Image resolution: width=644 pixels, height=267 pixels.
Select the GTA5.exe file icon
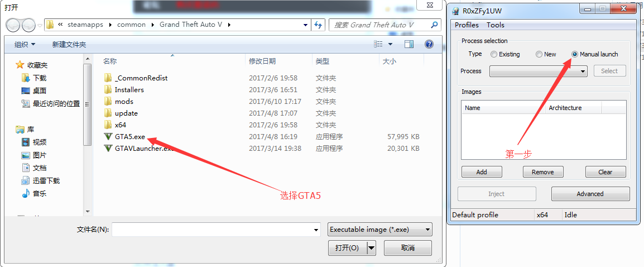pyautogui.click(x=108, y=137)
